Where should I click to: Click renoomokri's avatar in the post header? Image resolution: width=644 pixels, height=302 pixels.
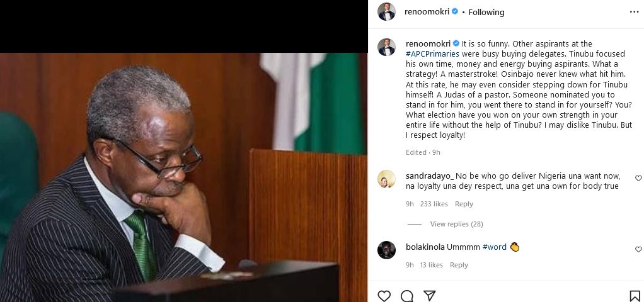386,12
